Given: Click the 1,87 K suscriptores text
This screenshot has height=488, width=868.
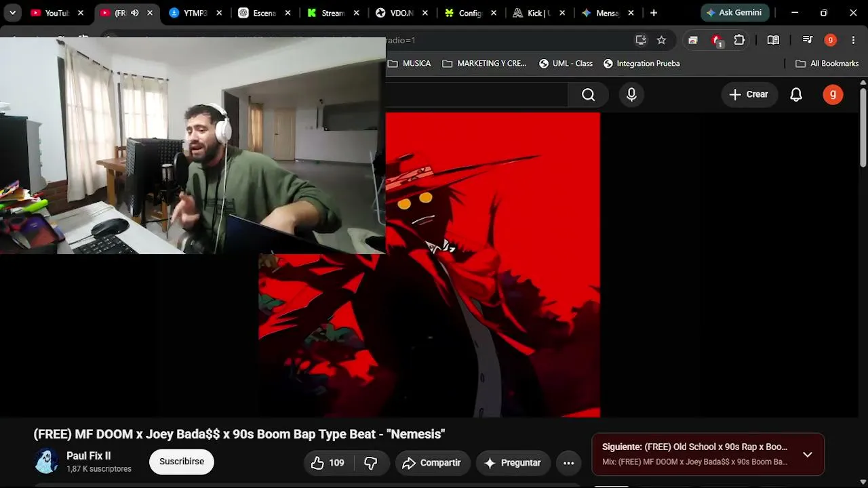Looking at the screenshot, I should (x=99, y=469).
